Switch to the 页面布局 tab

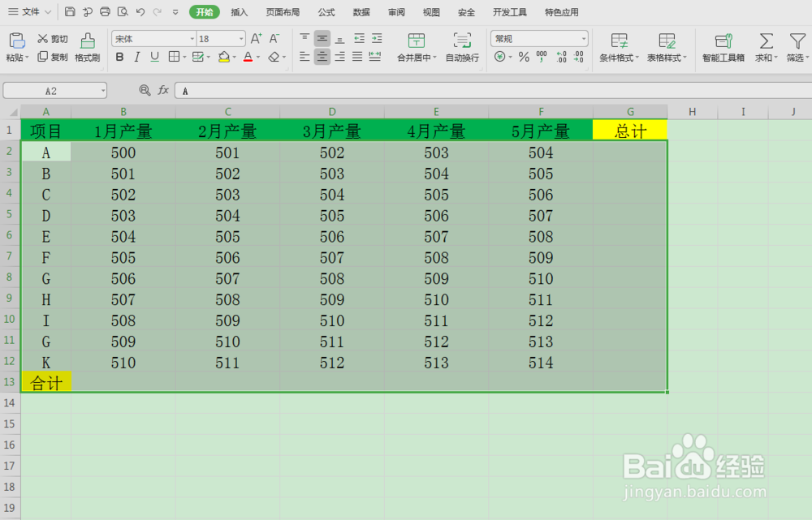click(283, 12)
